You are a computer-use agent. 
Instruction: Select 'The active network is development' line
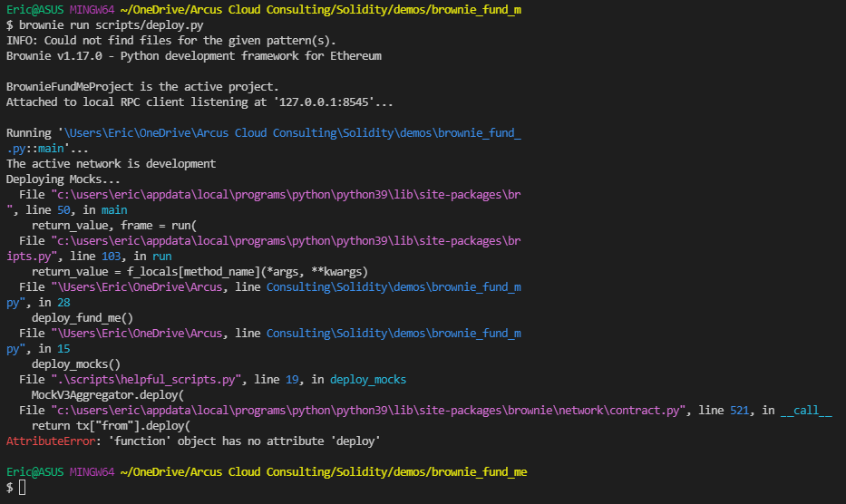pos(111,164)
